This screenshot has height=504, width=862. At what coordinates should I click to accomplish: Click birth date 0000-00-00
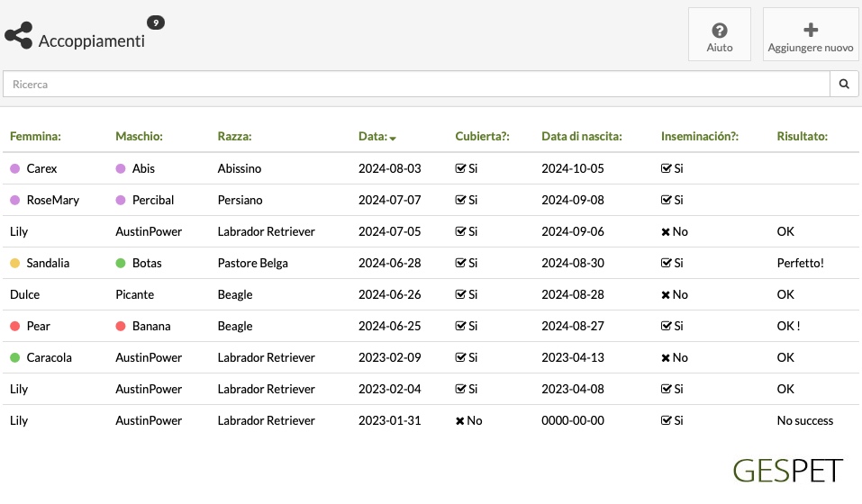pos(573,420)
